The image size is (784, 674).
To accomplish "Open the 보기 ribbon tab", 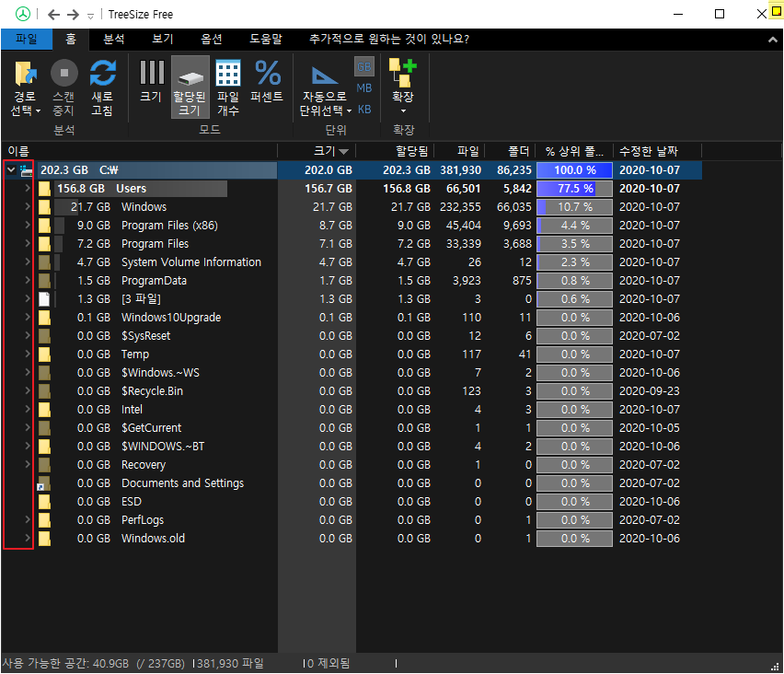I will point(163,39).
